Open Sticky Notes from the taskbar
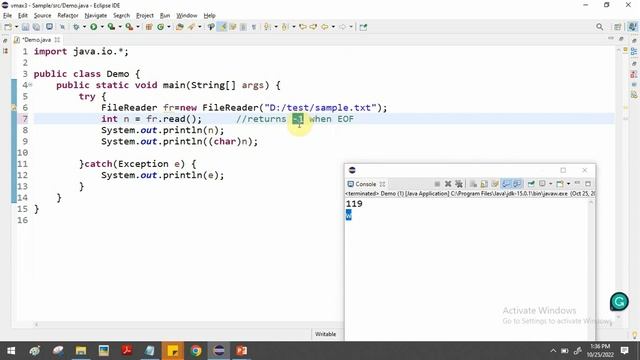Viewport: 640px width, 360px height. point(173,351)
